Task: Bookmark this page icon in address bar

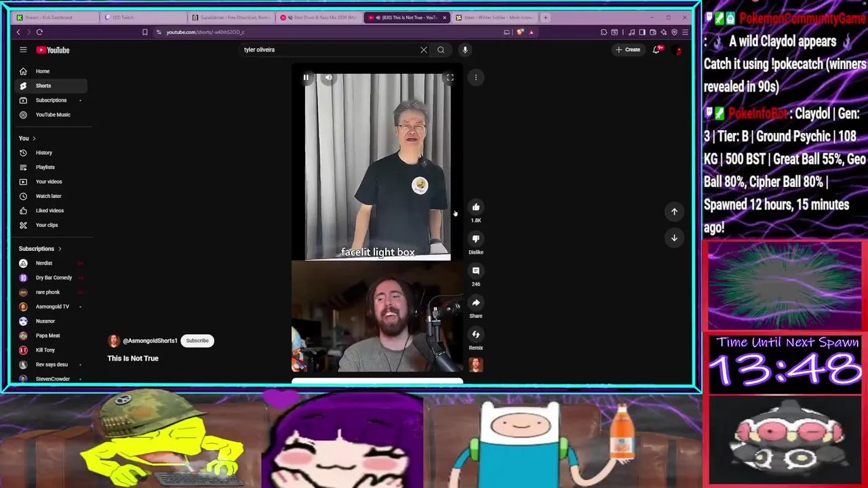Action: pos(145,32)
